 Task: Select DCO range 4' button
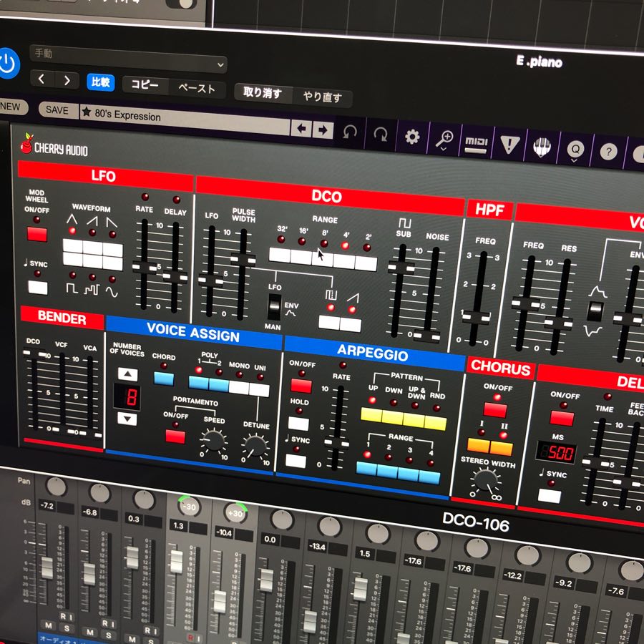pyautogui.click(x=344, y=261)
